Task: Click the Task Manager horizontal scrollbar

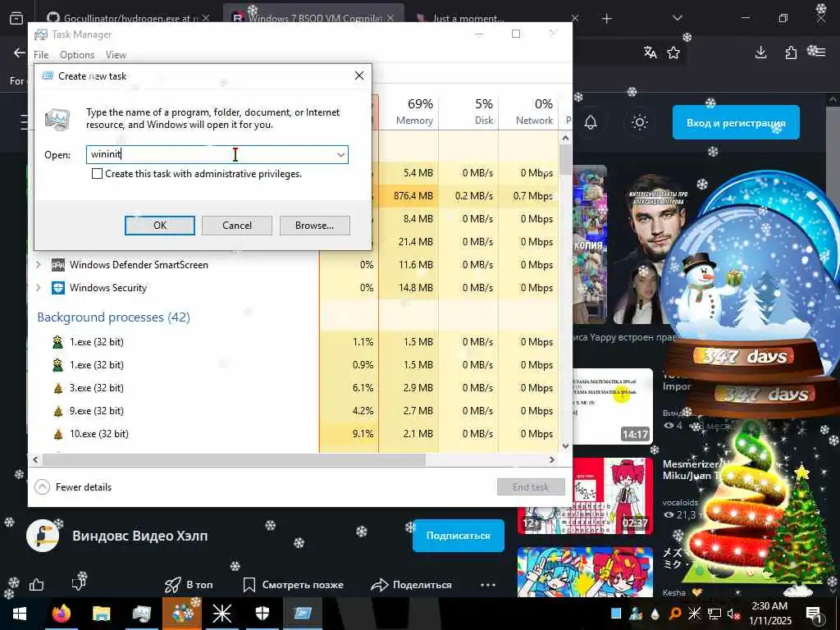Action: [x=234, y=459]
